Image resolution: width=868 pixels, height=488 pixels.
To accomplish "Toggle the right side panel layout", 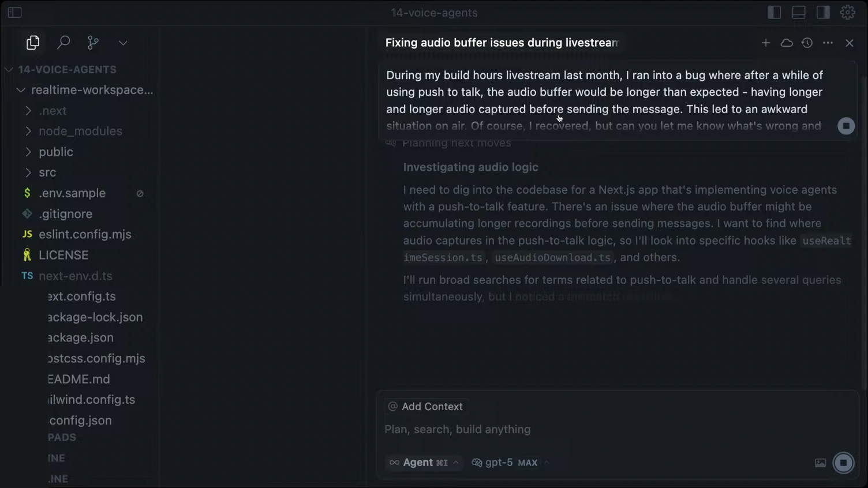I will tap(823, 12).
